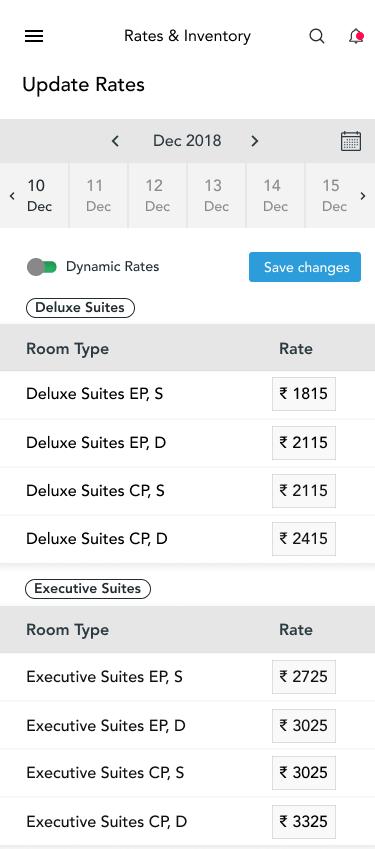This screenshot has width=375, height=849.
Task: Select the 11 Dec date tab
Action: (x=98, y=195)
